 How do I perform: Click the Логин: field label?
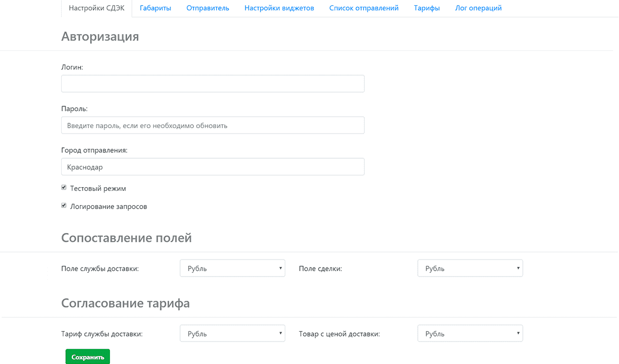[72, 67]
